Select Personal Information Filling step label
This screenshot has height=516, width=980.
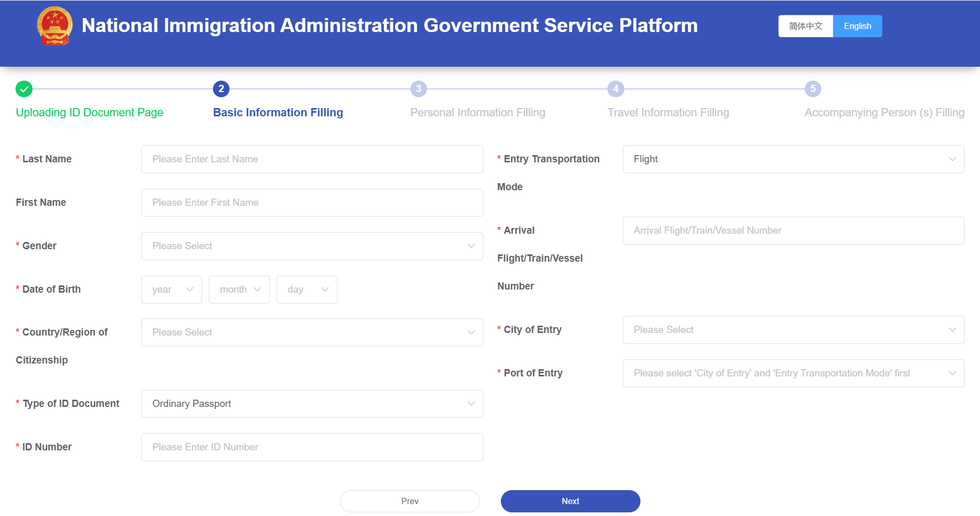[478, 113]
